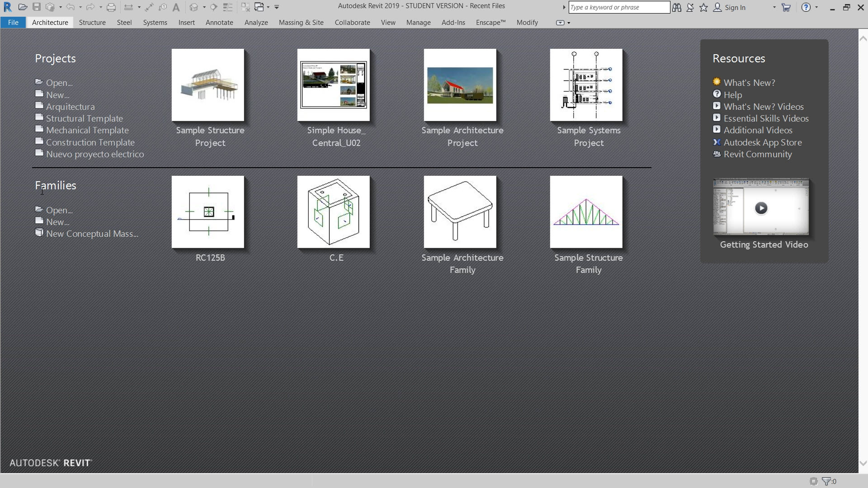868x488 pixels.
Task: Select the Text tool icon
Action: [176, 7]
